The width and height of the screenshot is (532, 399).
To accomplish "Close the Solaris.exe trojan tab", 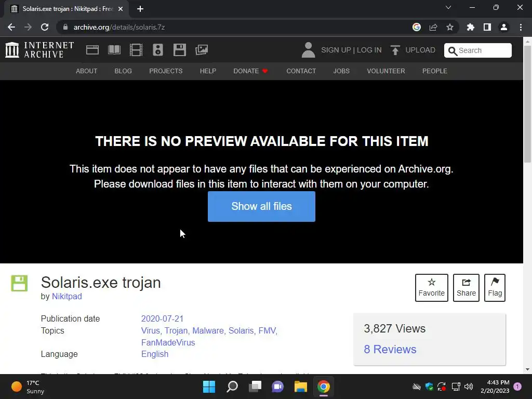I will pos(121,9).
